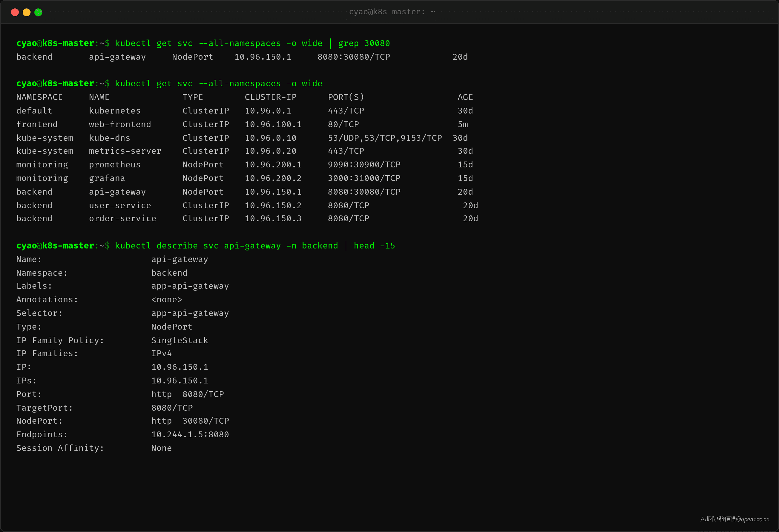The height and width of the screenshot is (532, 779).
Task: Click the first command ending in grep 30080
Action: (253, 43)
